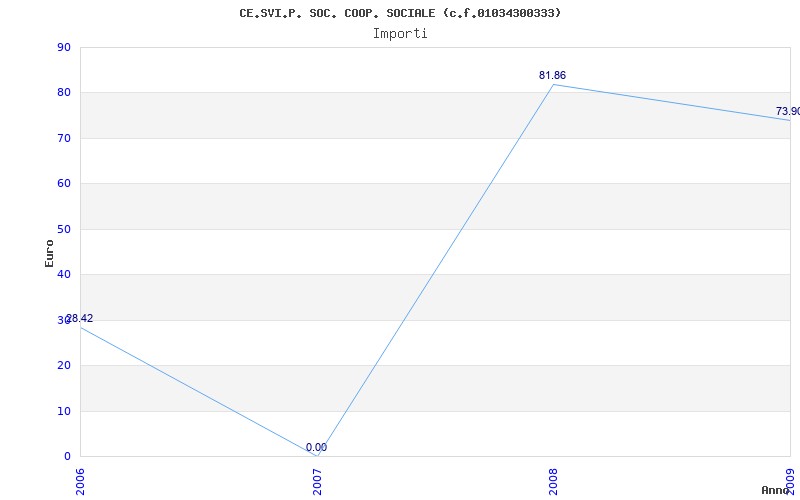Select the 2006 x-axis label
The image size is (800, 500).
tap(80, 482)
